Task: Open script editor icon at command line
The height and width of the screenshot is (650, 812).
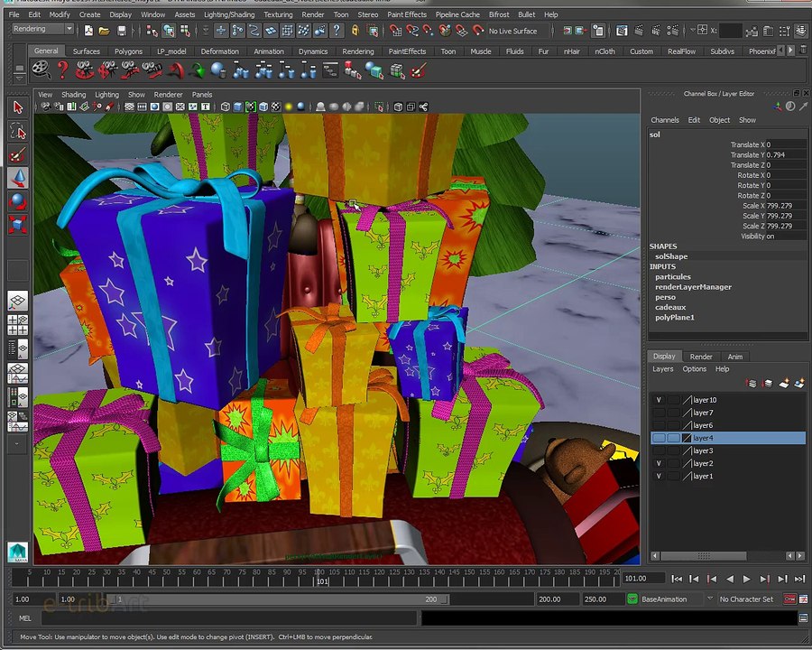Action: pos(803,617)
